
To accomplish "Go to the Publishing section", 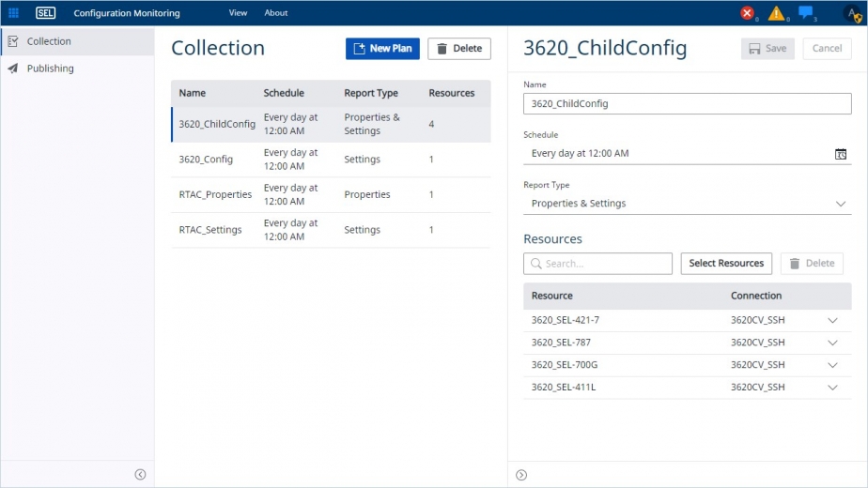I will coord(50,69).
